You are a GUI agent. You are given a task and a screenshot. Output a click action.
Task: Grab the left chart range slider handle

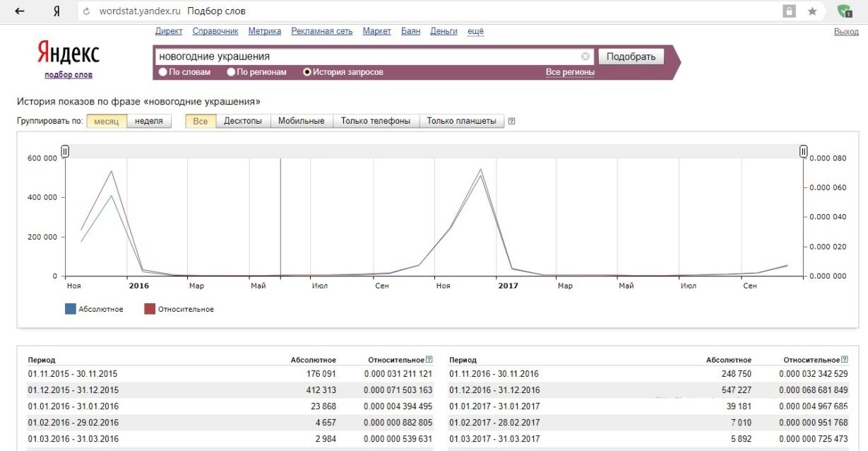tap(65, 151)
